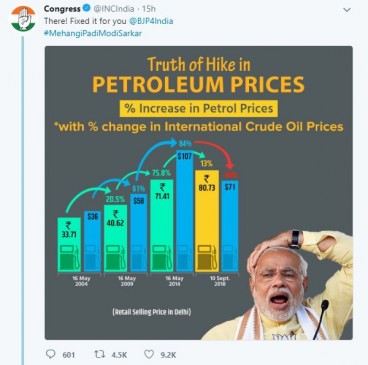Open the reply comment icon
Image resolution: width=368 pixels, height=365 pixels.
50,354
